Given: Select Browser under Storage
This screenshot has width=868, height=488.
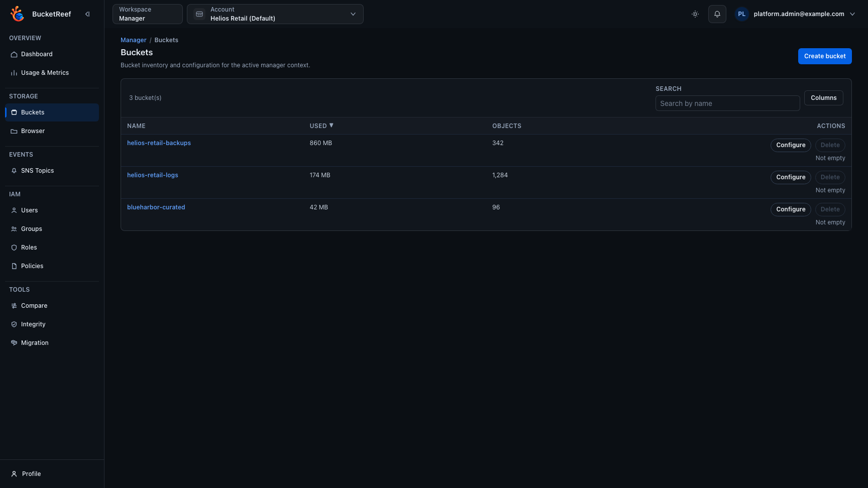Looking at the screenshot, I should pos(52,131).
